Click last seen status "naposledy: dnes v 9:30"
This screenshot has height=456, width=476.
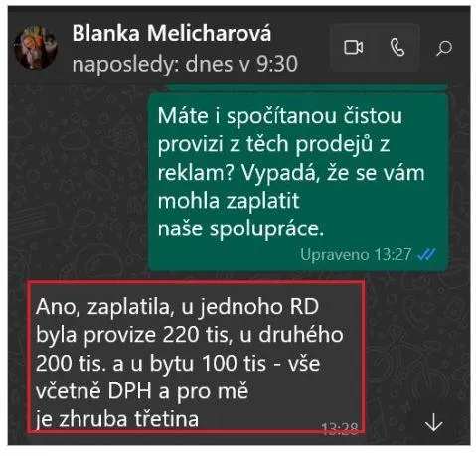point(185,64)
